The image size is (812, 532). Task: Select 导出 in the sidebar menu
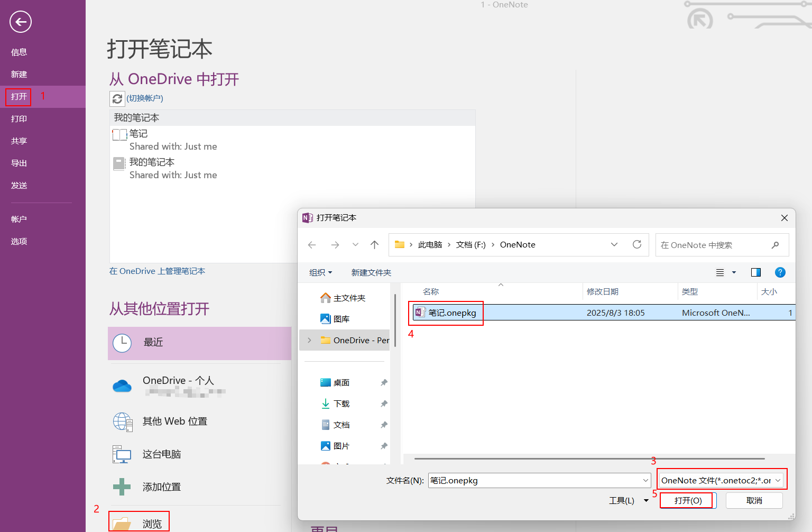19,163
